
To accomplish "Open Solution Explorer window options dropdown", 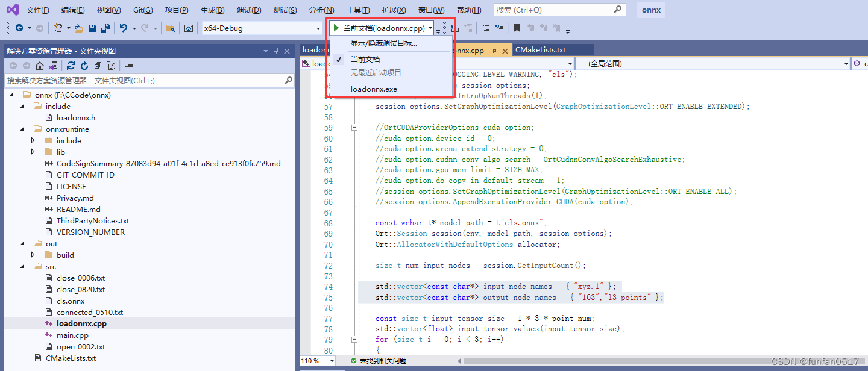I will [266, 51].
